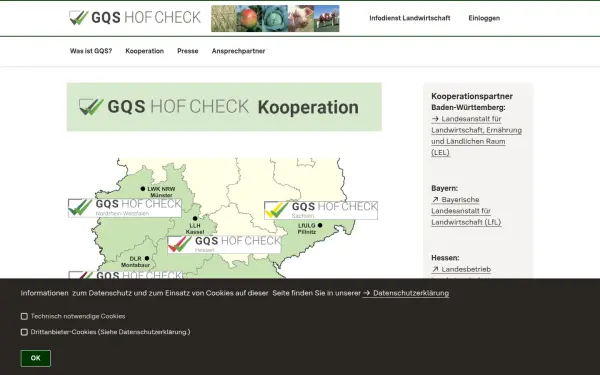Click the arrow icon before Datenschutzerklärung
The image size is (600, 375).
[x=367, y=293]
